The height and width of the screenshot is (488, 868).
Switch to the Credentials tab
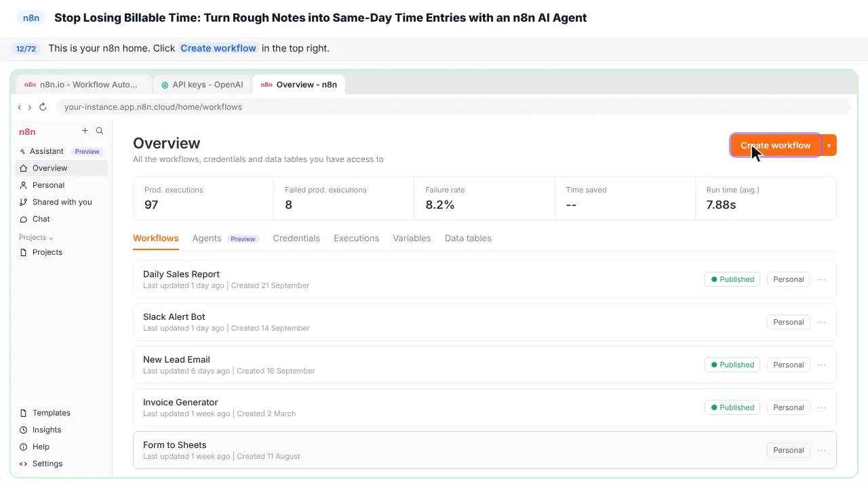pos(296,238)
